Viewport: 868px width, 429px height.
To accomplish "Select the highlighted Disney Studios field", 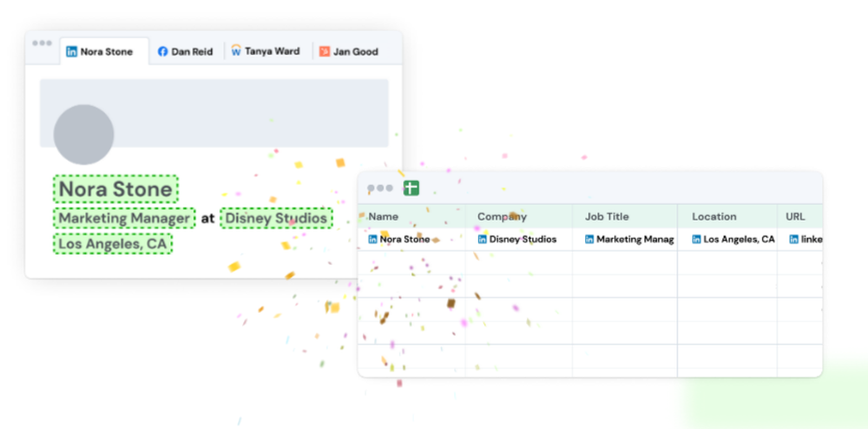I will 276,218.
